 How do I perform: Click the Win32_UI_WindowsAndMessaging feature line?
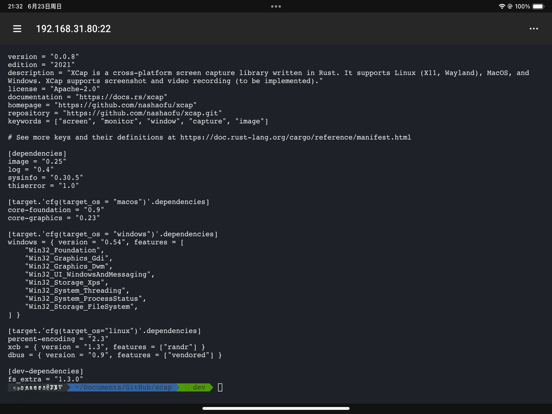tap(89, 274)
